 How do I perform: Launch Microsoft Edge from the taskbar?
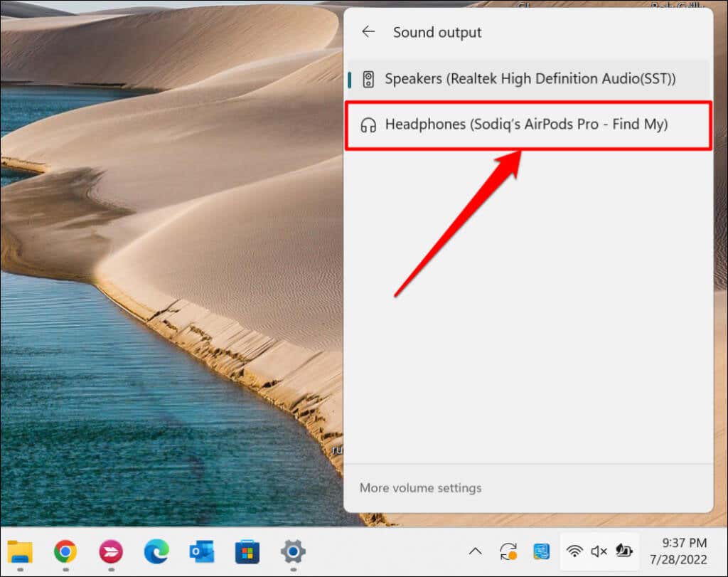click(156, 552)
